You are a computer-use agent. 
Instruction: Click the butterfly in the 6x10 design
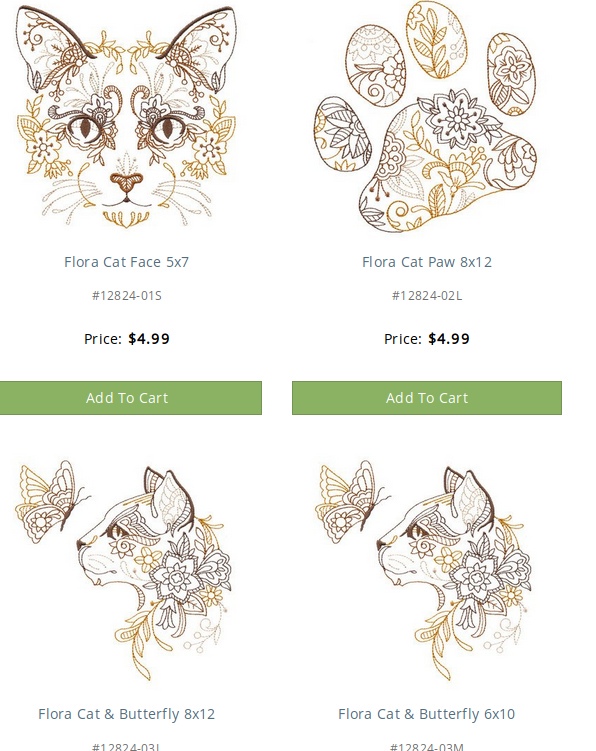click(x=351, y=501)
